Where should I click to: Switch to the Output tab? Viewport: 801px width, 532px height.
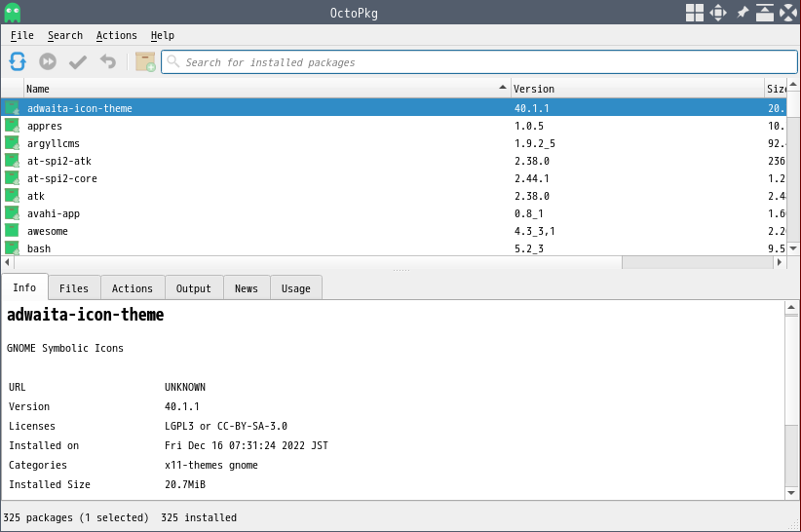[193, 288]
